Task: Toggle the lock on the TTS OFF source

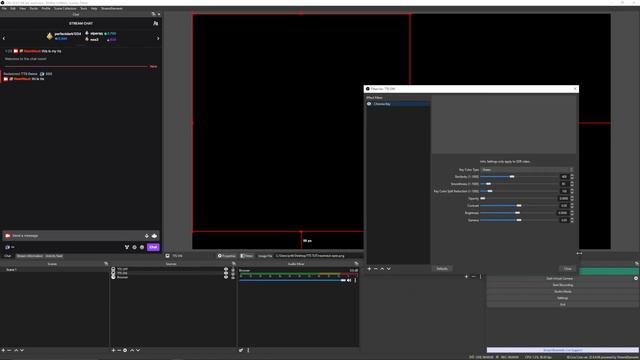Action: pos(233,269)
